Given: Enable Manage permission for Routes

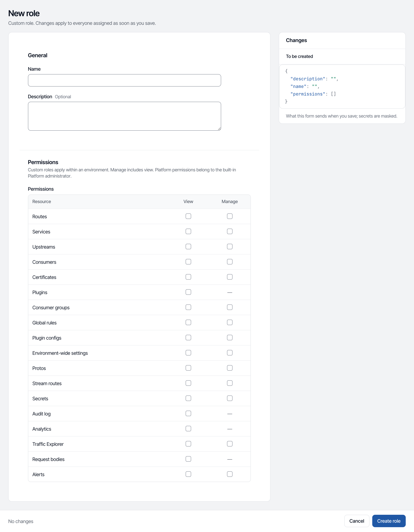Looking at the screenshot, I should tap(230, 216).
